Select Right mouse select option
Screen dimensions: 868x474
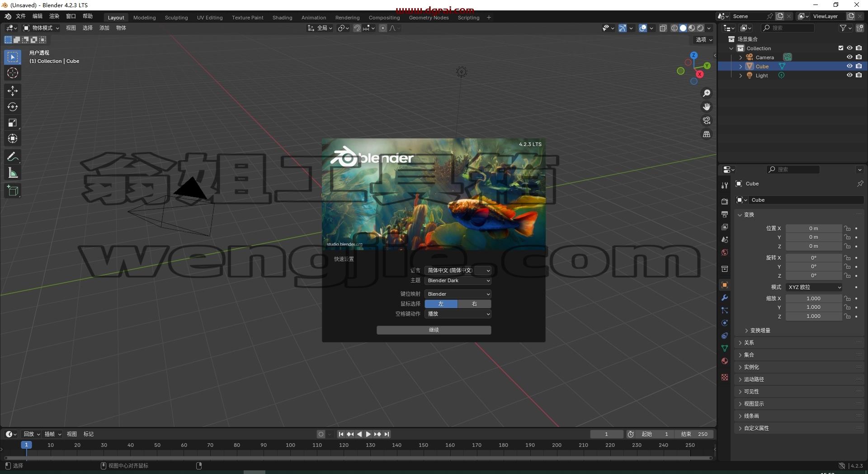(x=474, y=304)
